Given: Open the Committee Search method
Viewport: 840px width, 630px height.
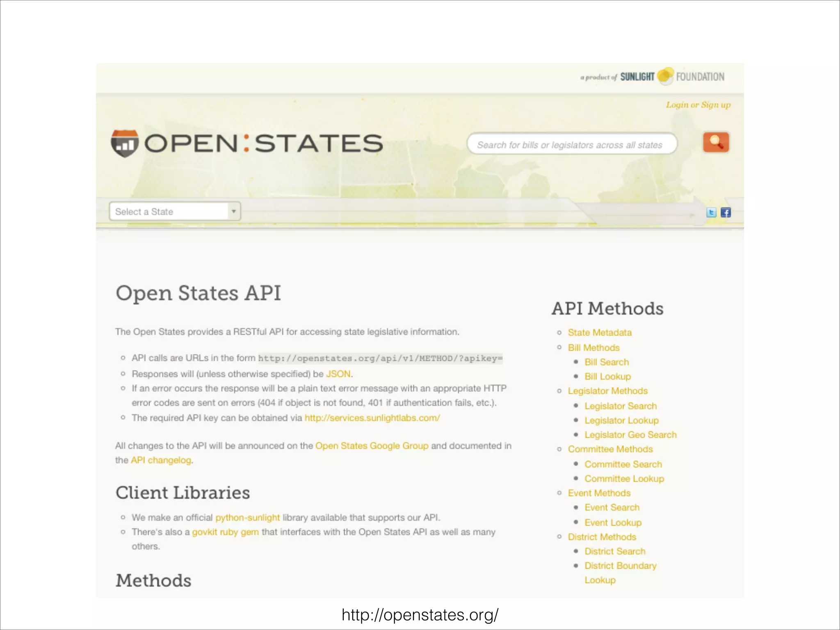Looking at the screenshot, I should (x=623, y=464).
